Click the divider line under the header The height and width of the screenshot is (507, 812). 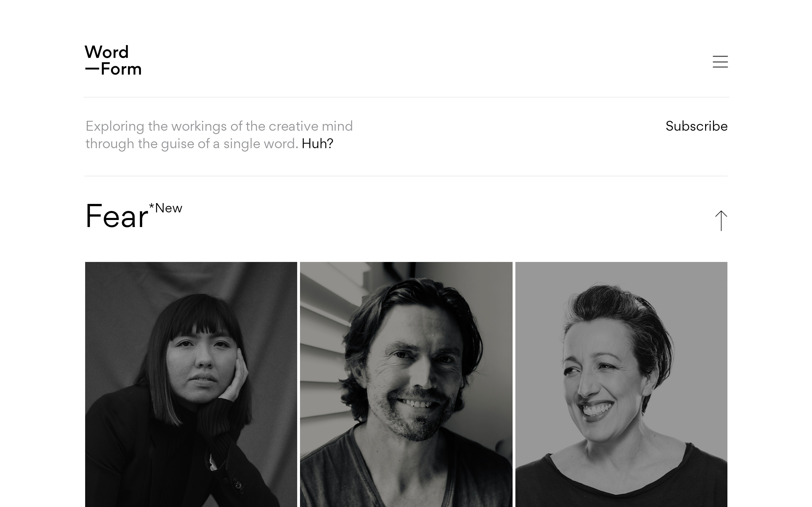click(406, 97)
